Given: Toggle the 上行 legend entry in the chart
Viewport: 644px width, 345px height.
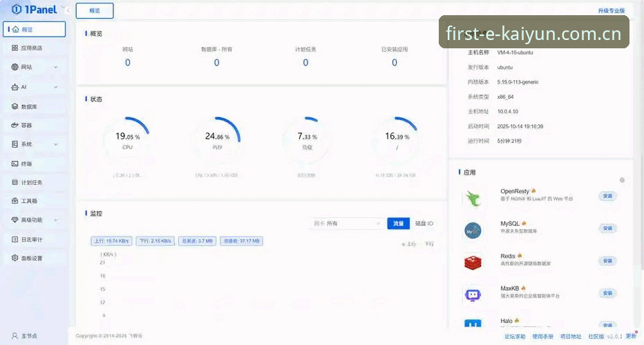Looking at the screenshot, I should coord(408,244).
